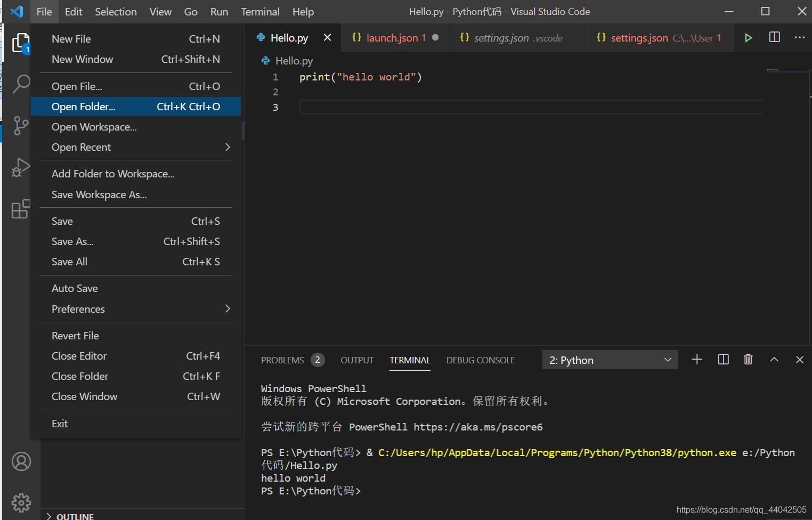The height and width of the screenshot is (520, 812).
Task: Open the File menu
Action: click(44, 12)
